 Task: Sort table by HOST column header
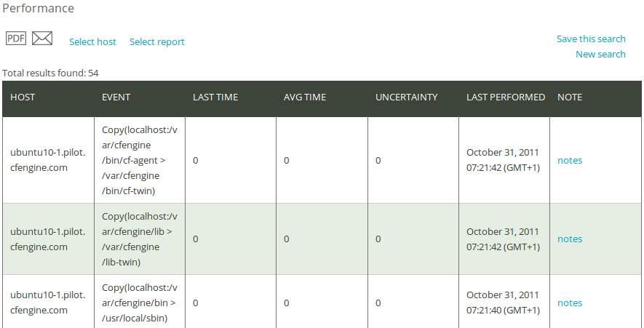pyautogui.click(x=23, y=97)
